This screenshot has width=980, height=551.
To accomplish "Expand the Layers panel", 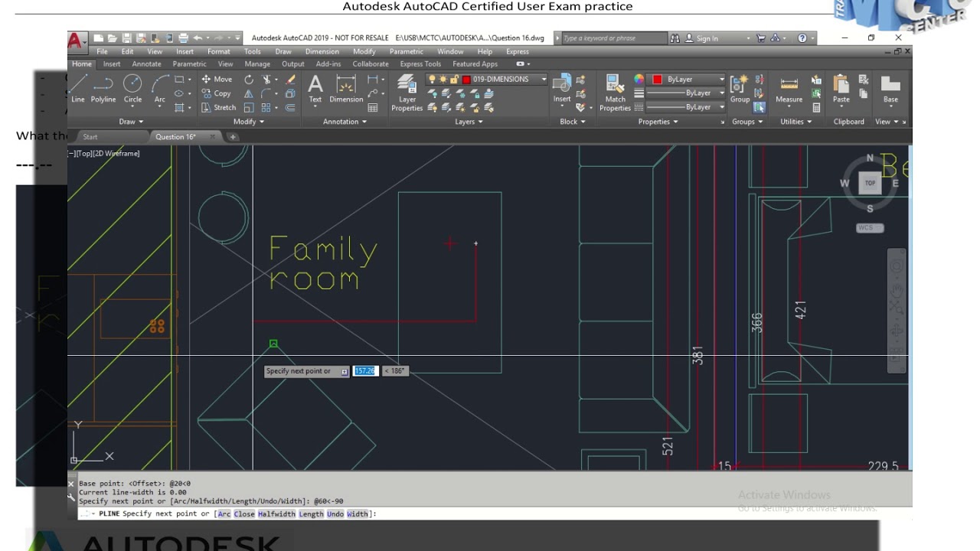I will point(469,122).
